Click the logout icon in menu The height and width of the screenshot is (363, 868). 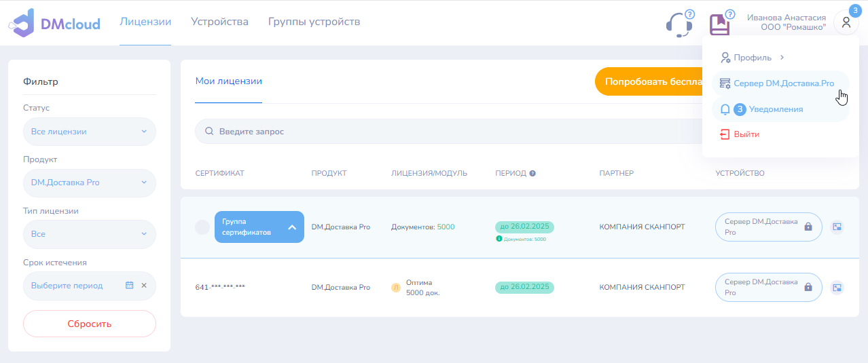[x=725, y=134]
